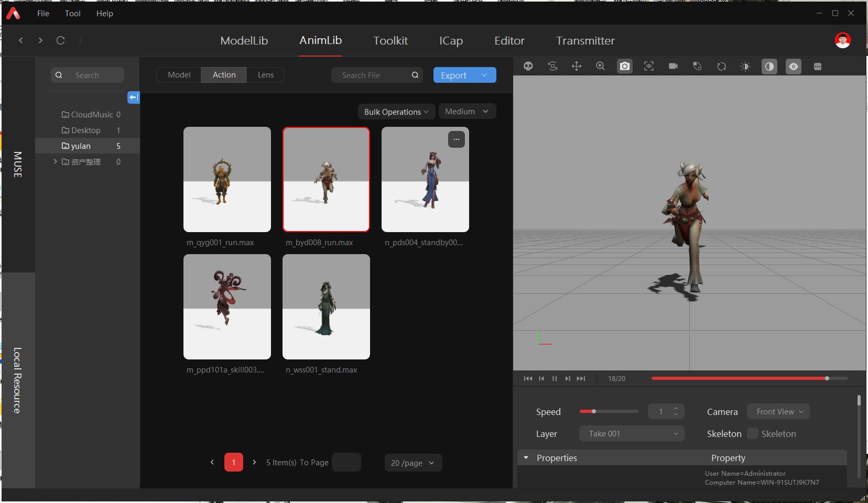
Task: Click the refresh icon near navigation arrows
Action: tap(61, 40)
